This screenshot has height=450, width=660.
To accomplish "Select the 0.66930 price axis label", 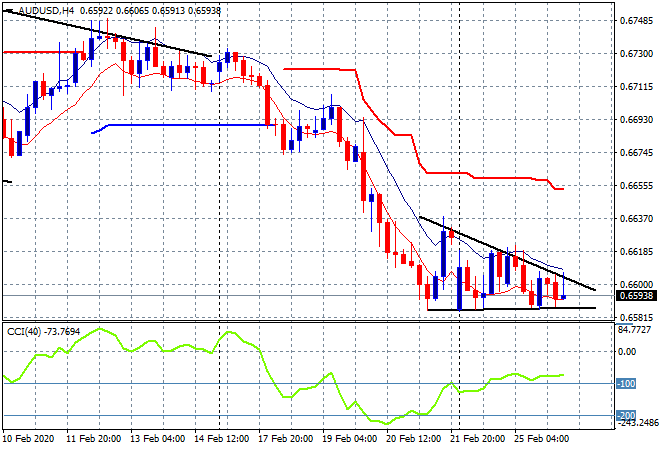I will click(x=637, y=120).
